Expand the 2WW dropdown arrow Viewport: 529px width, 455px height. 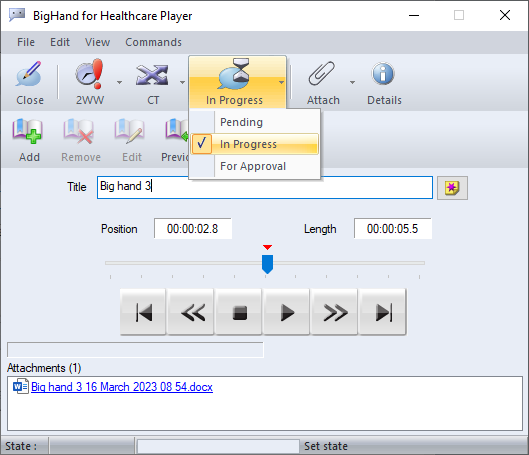(119, 82)
